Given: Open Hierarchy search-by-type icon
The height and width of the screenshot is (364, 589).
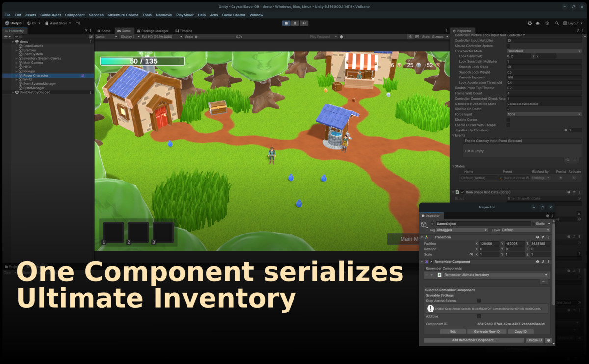Looking at the screenshot, I should pos(91,37).
